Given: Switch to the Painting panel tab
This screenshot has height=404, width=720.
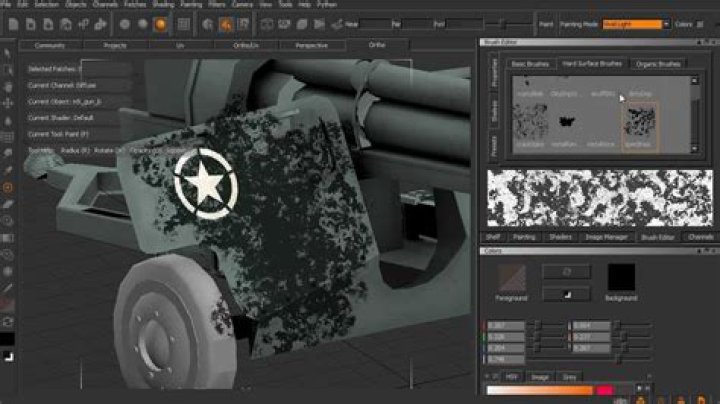Looking at the screenshot, I should pos(524,237).
